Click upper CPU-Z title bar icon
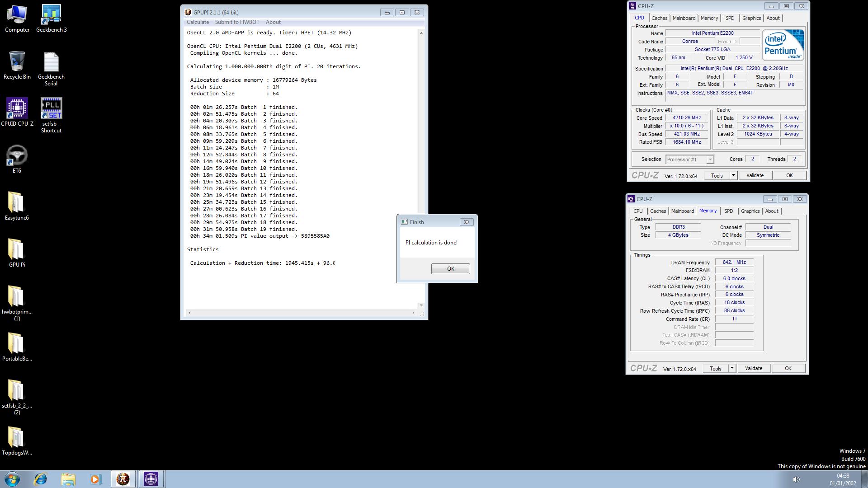This screenshot has width=868, height=488. (632, 6)
